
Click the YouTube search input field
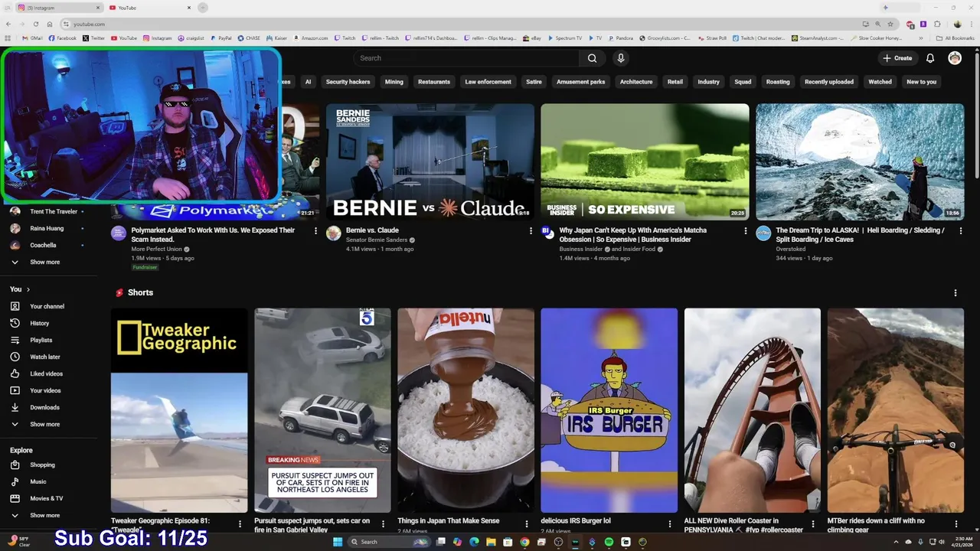tap(467, 58)
